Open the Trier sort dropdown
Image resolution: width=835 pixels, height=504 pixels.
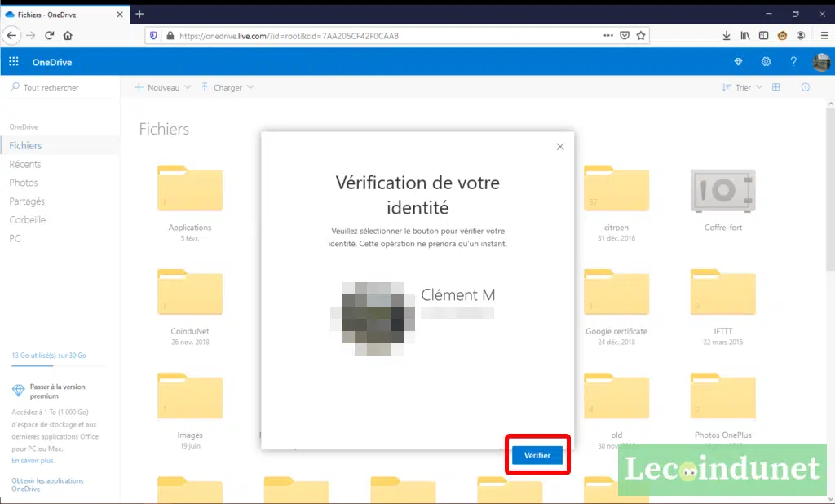(742, 87)
